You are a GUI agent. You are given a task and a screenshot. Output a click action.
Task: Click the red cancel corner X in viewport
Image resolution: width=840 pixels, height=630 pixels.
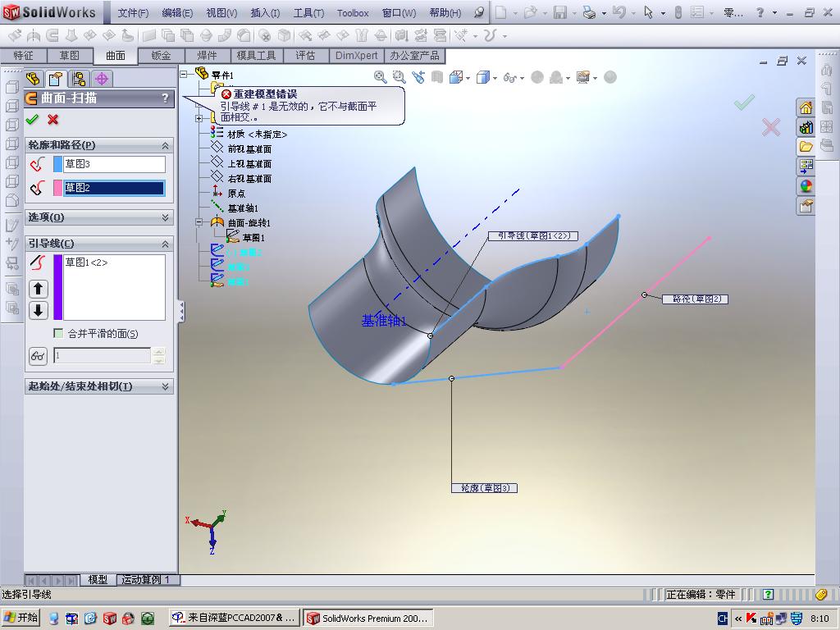click(771, 127)
